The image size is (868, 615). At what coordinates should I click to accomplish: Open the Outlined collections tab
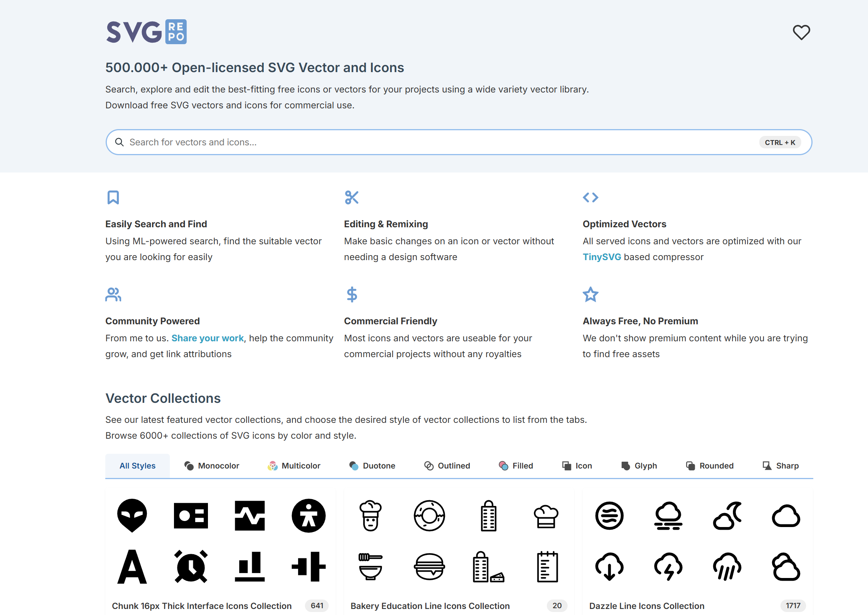tap(447, 465)
